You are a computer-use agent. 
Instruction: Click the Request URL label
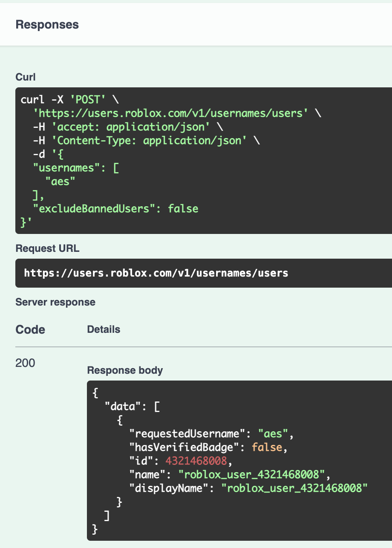[47, 248]
